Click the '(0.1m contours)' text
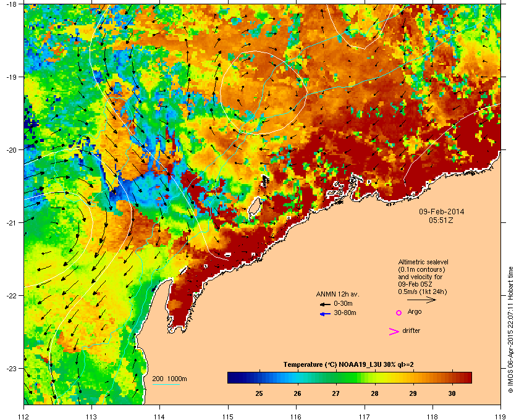 tap(421, 269)
